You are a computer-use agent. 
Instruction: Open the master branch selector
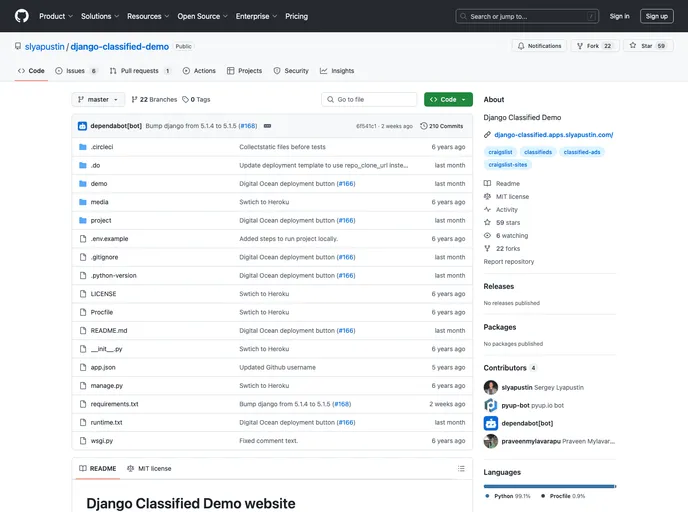click(x=98, y=100)
